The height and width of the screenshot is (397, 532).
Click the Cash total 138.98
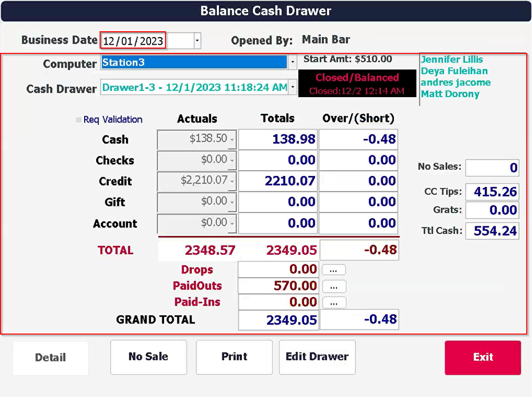(278, 139)
